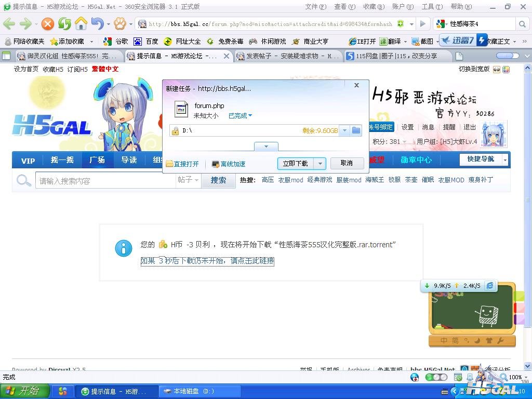Go to the browser home page icon
The width and height of the screenshot is (532, 399).
pos(81,24)
